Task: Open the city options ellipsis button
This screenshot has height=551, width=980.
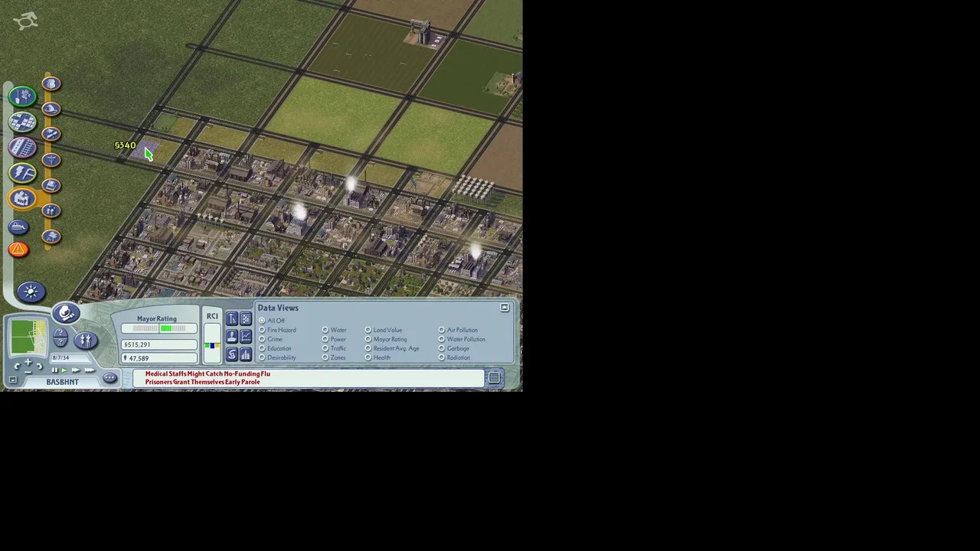Action: pos(109,378)
